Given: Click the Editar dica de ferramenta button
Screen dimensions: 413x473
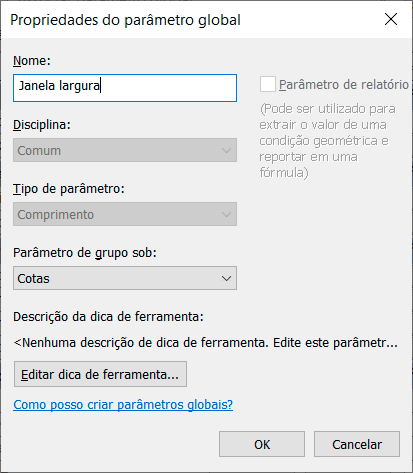Looking at the screenshot, I should point(100,374).
